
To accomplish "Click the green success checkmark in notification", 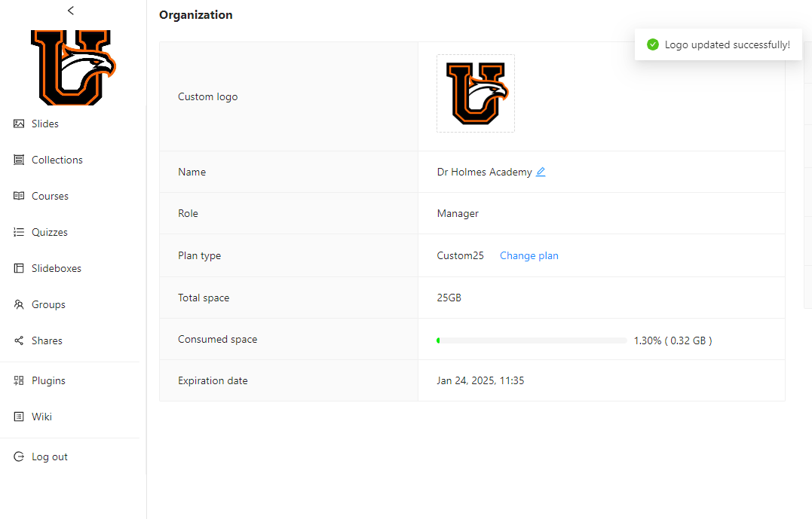I will click(x=653, y=44).
